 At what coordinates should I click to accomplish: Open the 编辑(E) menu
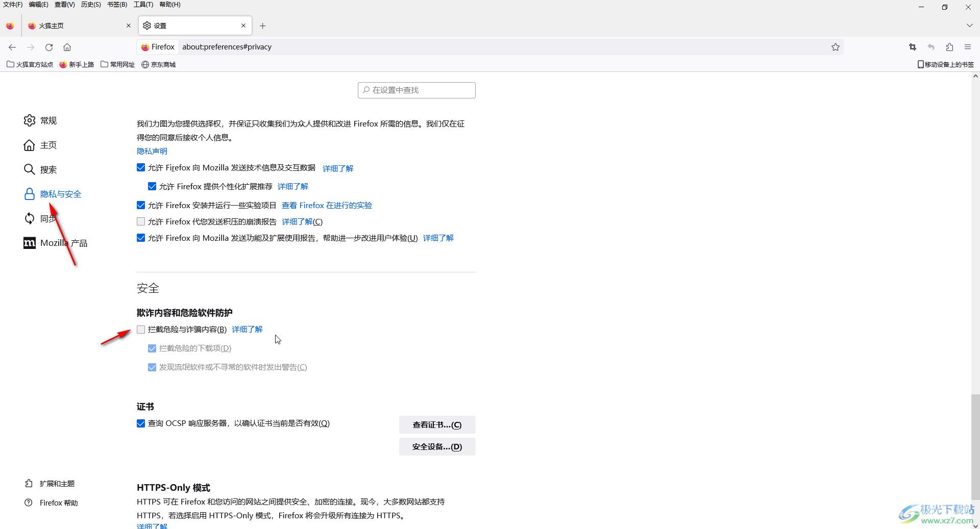[38, 5]
